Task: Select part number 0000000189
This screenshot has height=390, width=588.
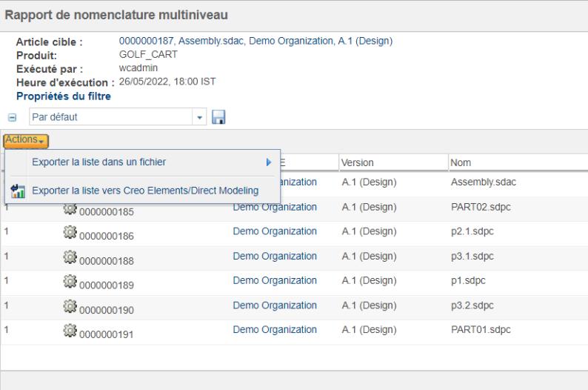Action: pos(107,285)
